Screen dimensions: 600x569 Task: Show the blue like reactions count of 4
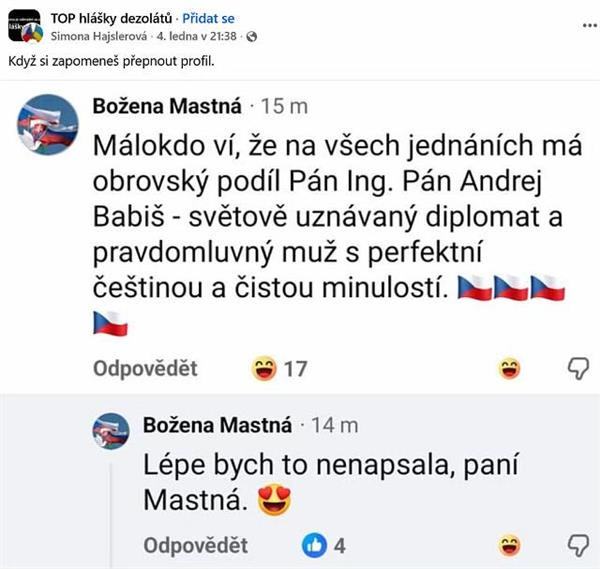pyautogui.click(x=327, y=546)
